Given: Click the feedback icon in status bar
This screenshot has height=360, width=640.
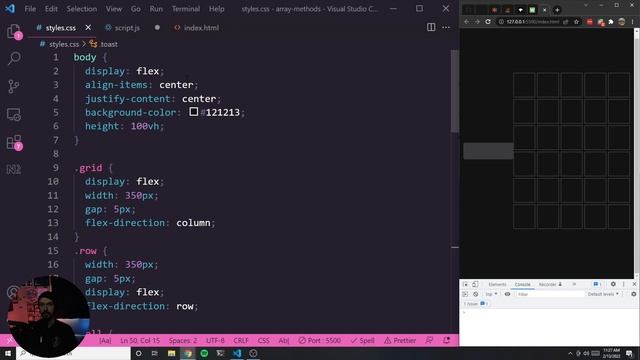Looking at the screenshot, I should (429, 340).
